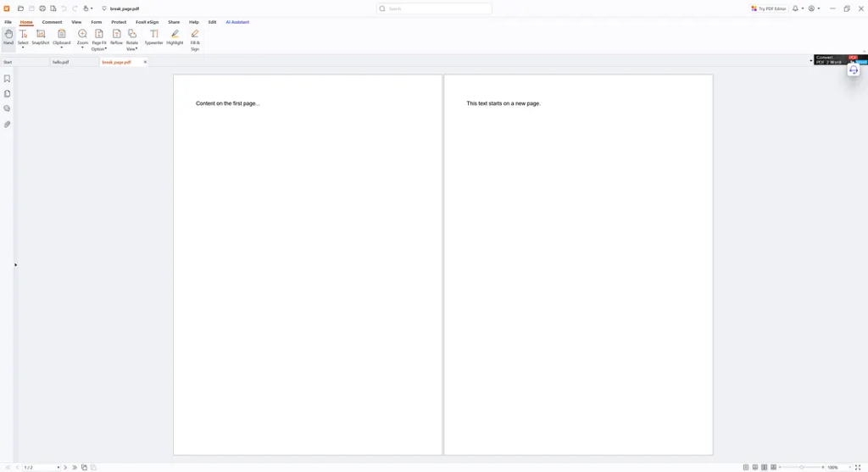Click the zoom slider handle

click(802, 468)
